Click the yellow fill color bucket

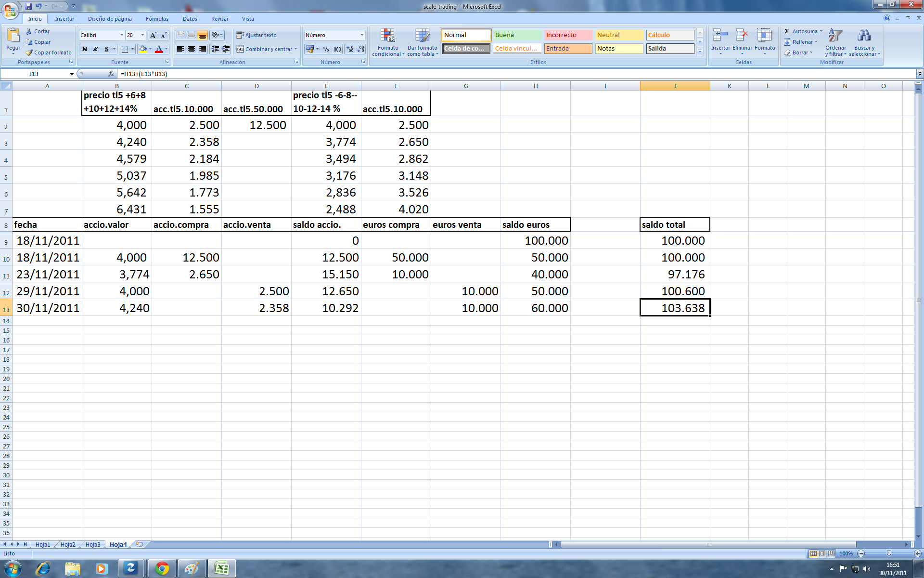click(x=143, y=49)
